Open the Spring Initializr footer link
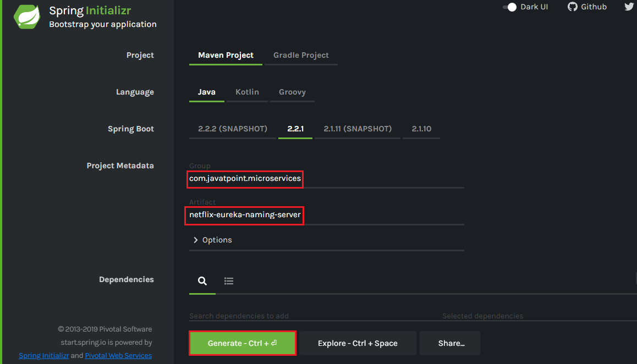This screenshot has width=637, height=364. click(44, 355)
